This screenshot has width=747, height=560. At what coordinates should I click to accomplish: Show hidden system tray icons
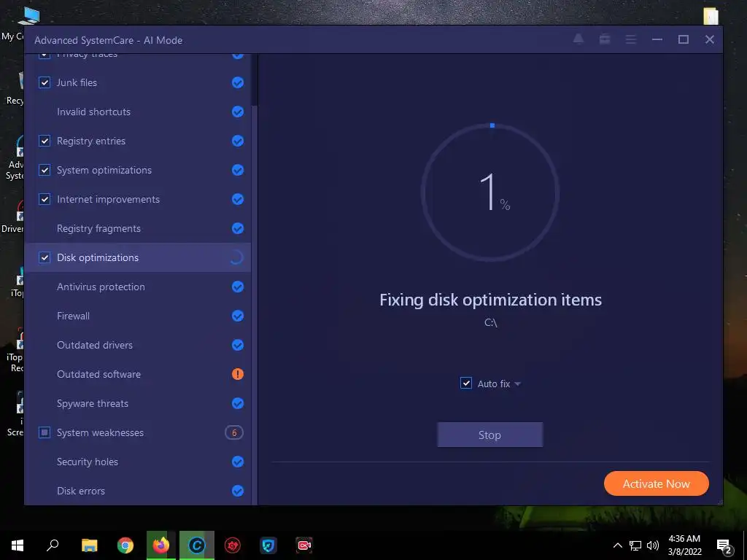coord(617,545)
